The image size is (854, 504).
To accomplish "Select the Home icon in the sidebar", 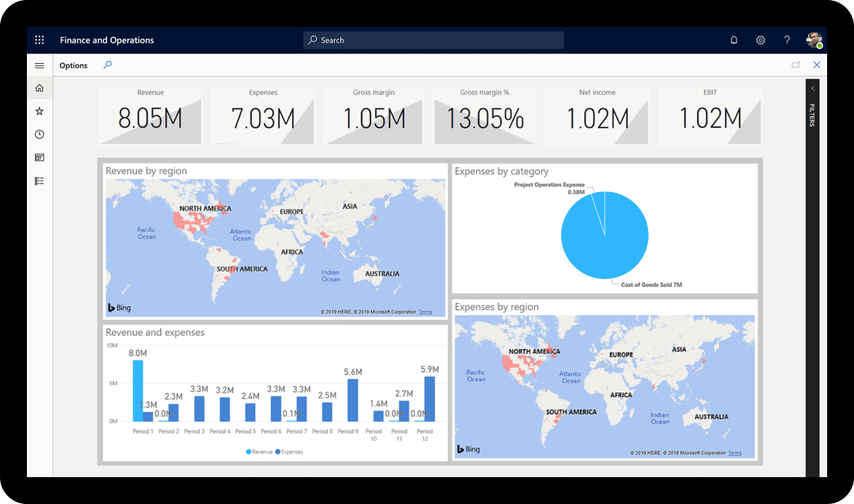I will pyautogui.click(x=39, y=87).
